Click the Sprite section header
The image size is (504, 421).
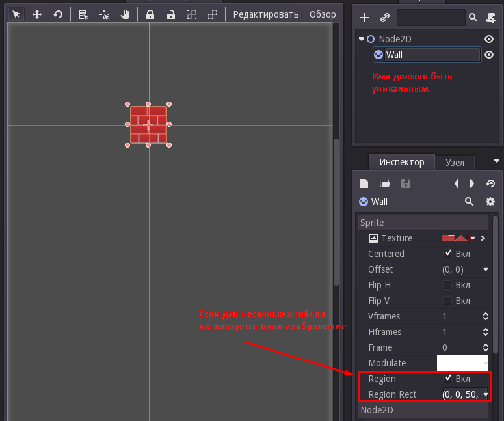(423, 223)
